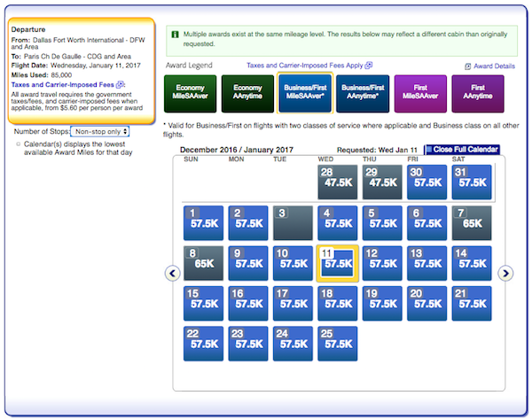Choose January 7 at 65K miles
Viewport: 532px width, 419px height.
472,222
